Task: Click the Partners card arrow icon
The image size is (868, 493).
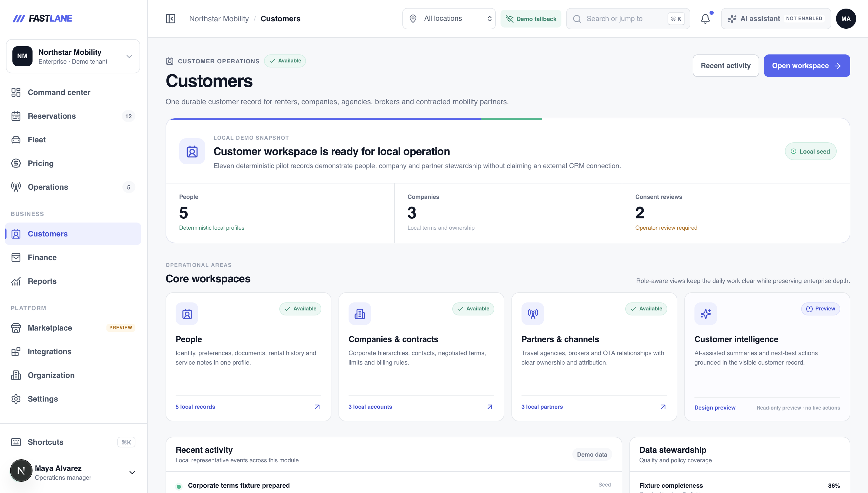Action: [x=663, y=407]
